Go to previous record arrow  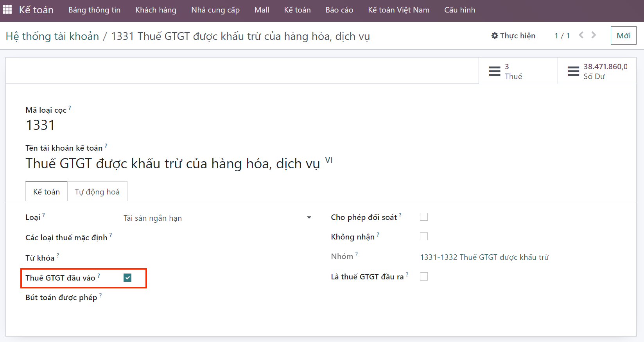pos(581,35)
